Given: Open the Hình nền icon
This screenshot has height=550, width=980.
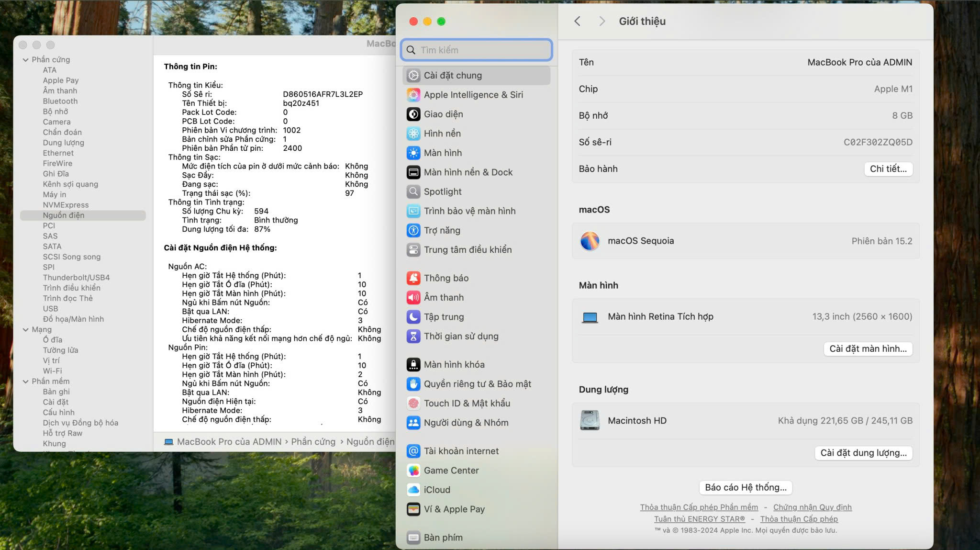Looking at the screenshot, I should pyautogui.click(x=413, y=134).
